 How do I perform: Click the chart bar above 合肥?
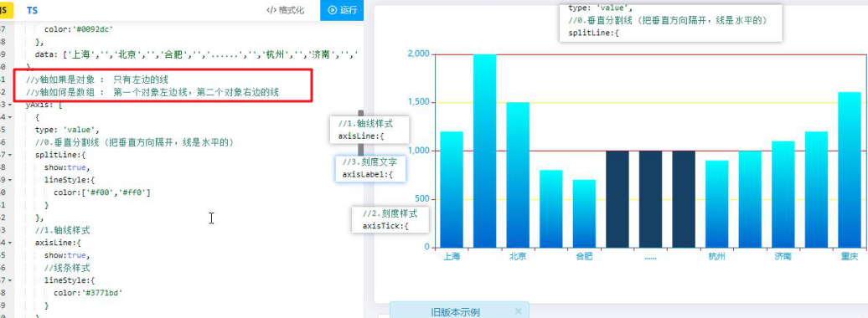click(584, 213)
